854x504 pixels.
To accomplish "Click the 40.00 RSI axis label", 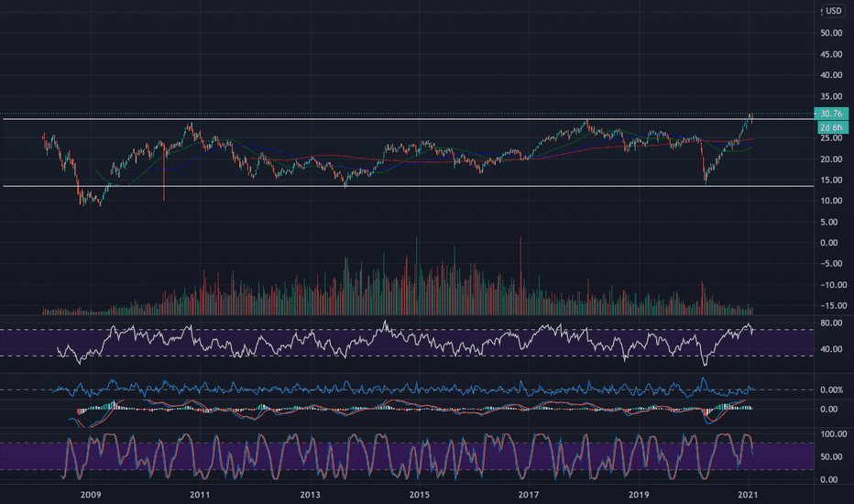I will click(x=831, y=349).
